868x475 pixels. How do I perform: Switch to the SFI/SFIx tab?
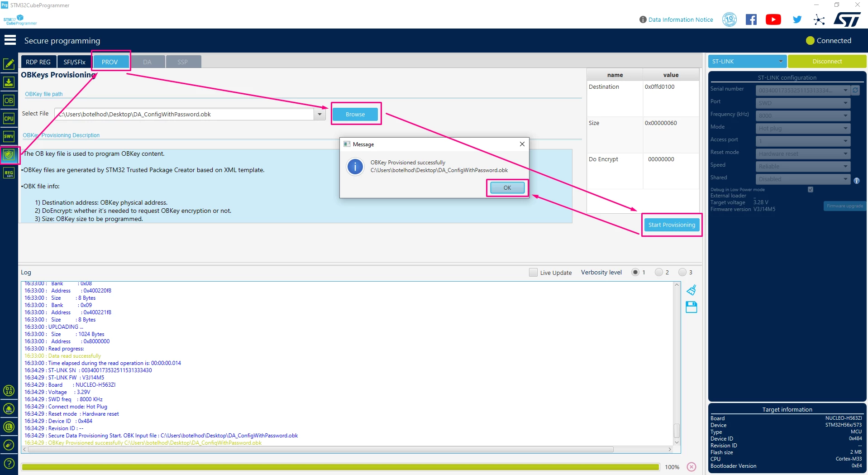click(x=74, y=62)
